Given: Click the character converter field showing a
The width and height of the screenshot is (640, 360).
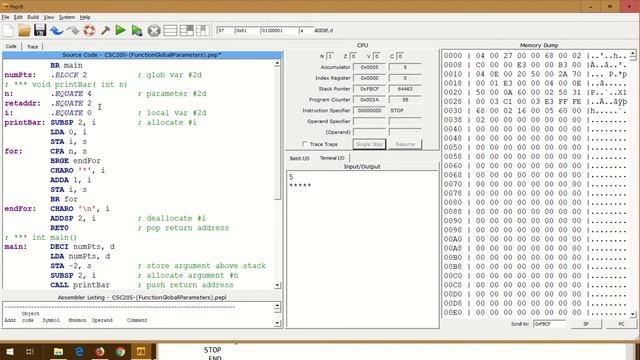Looking at the screenshot, I should (305, 31).
